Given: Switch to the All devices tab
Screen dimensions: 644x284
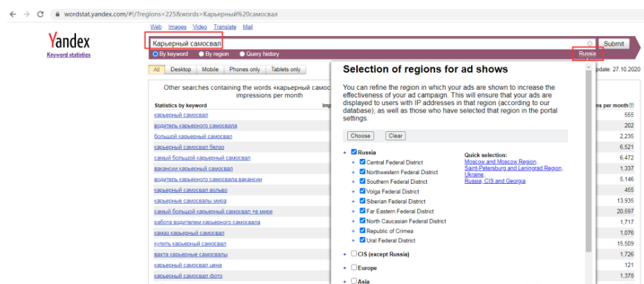Looking at the screenshot, I should coord(156,69).
